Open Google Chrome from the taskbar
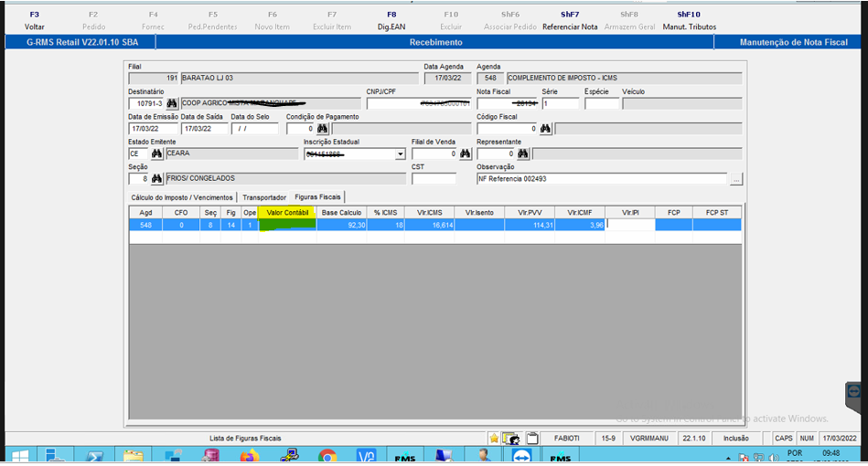The width and height of the screenshot is (868, 466). tap(327, 457)
